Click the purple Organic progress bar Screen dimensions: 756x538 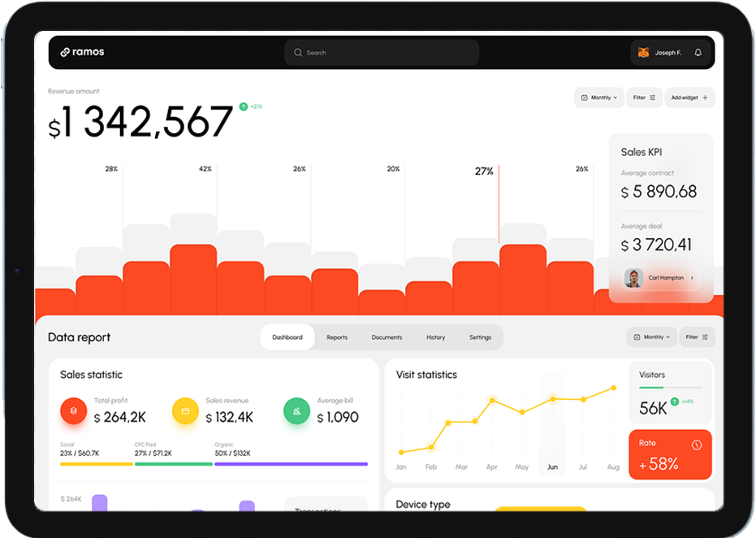(291, 464)
